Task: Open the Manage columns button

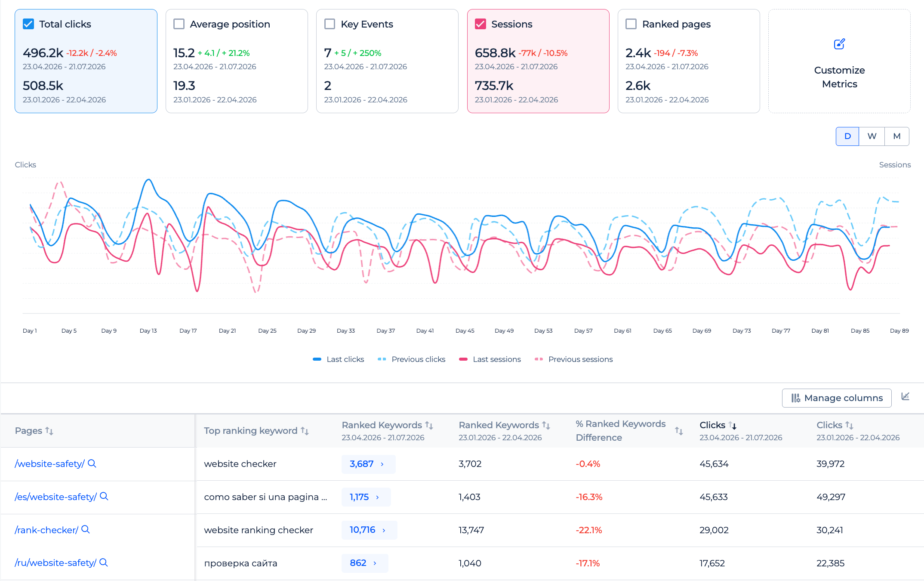Action: pos(837,398)
